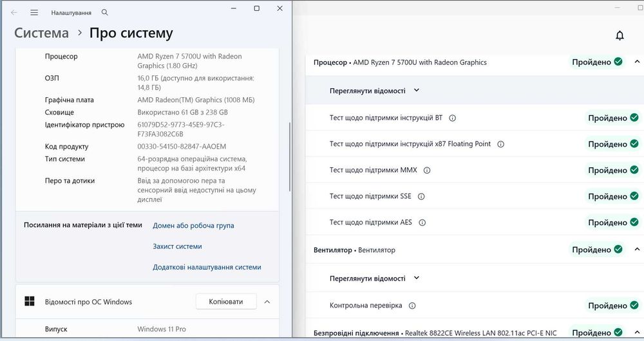
Task: Click info icon next to BT instructions test
Action: click(x=452, y=118)
